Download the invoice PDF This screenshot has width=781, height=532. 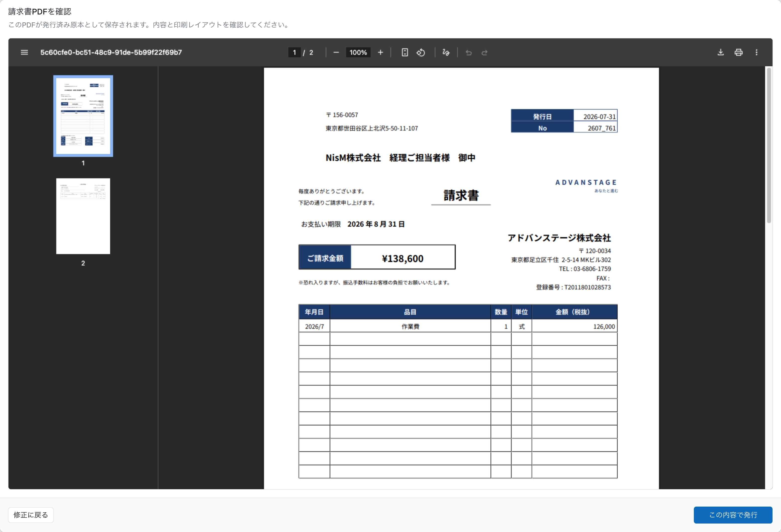720,52
